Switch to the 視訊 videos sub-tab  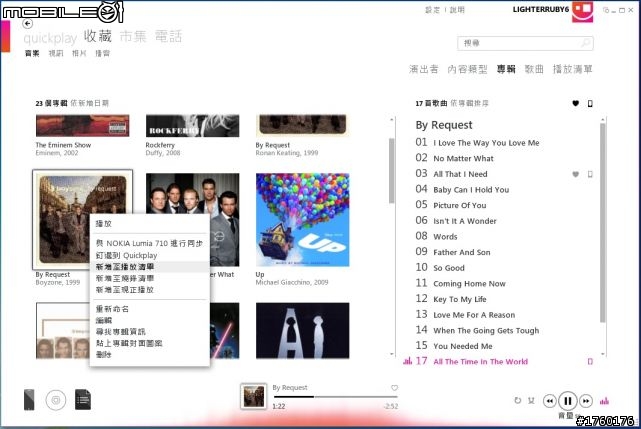coord(56,53)
